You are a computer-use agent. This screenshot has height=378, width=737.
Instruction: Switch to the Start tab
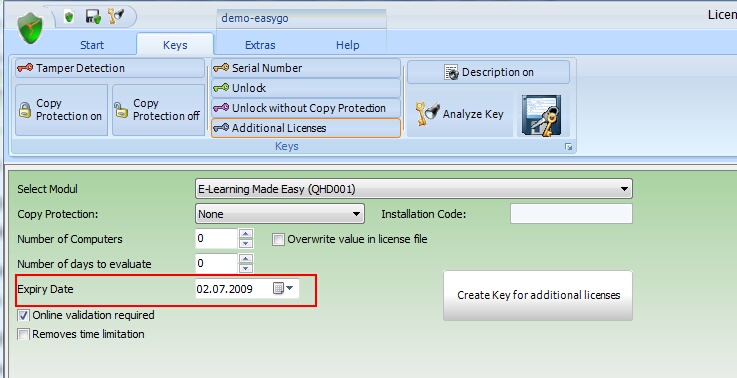(92, 45)
